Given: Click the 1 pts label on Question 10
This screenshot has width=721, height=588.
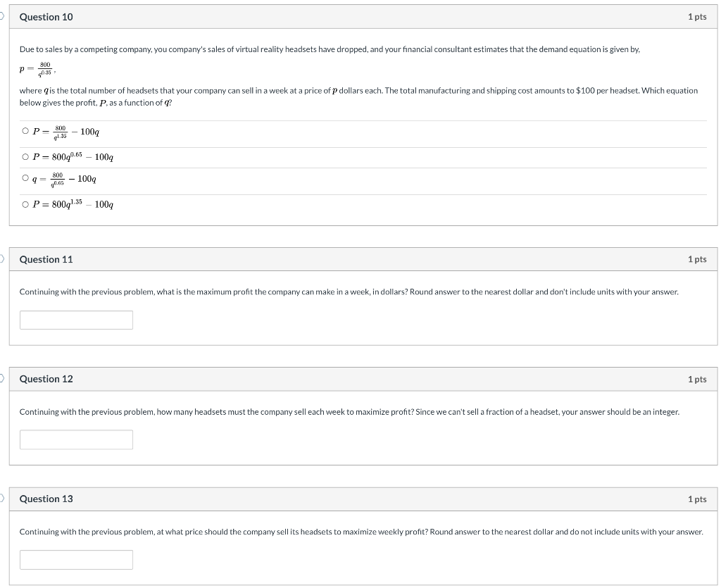Looking at the screenshot, I should [x=697, y=17].
